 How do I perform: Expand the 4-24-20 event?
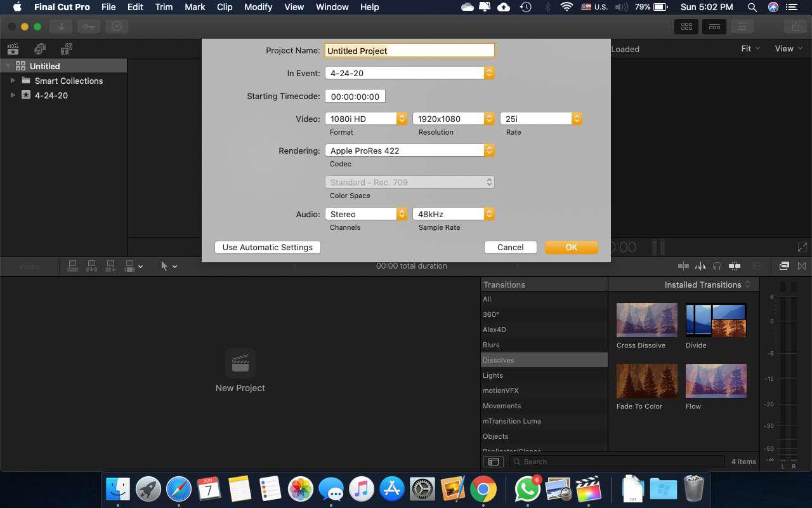[x=13, y=95]
